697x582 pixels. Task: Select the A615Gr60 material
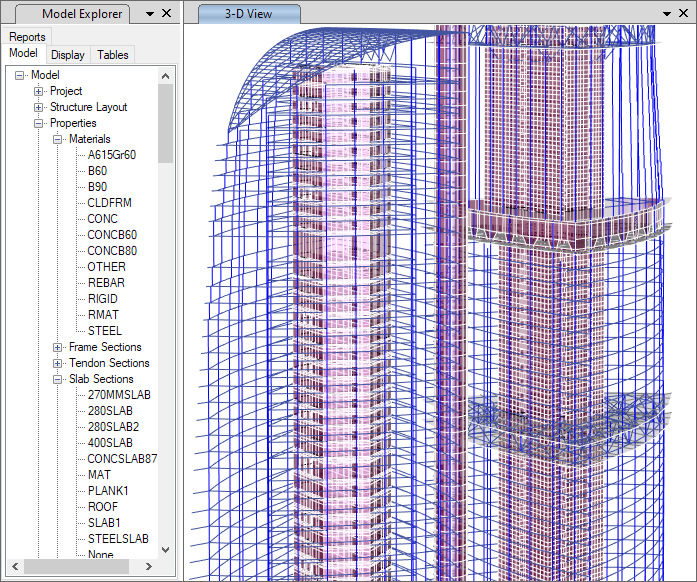(x=111, y=155)
